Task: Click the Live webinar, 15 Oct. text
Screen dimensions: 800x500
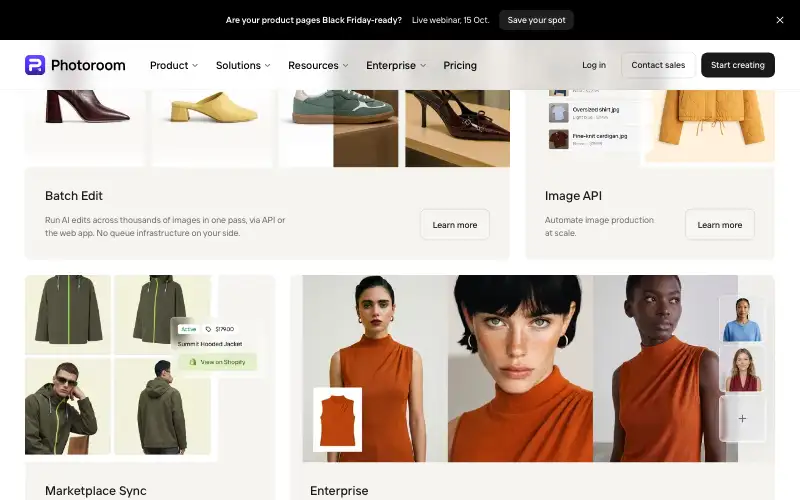Action: coord(451,20)
